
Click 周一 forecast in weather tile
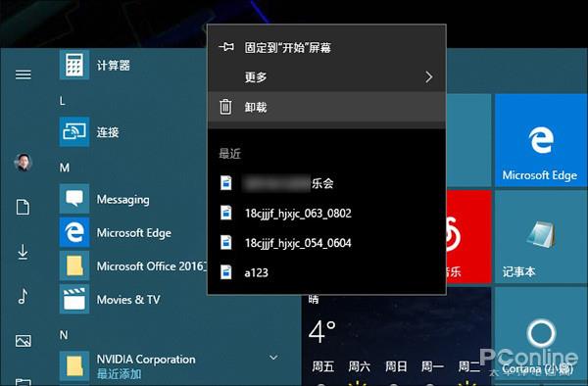[x=432, y=366]
